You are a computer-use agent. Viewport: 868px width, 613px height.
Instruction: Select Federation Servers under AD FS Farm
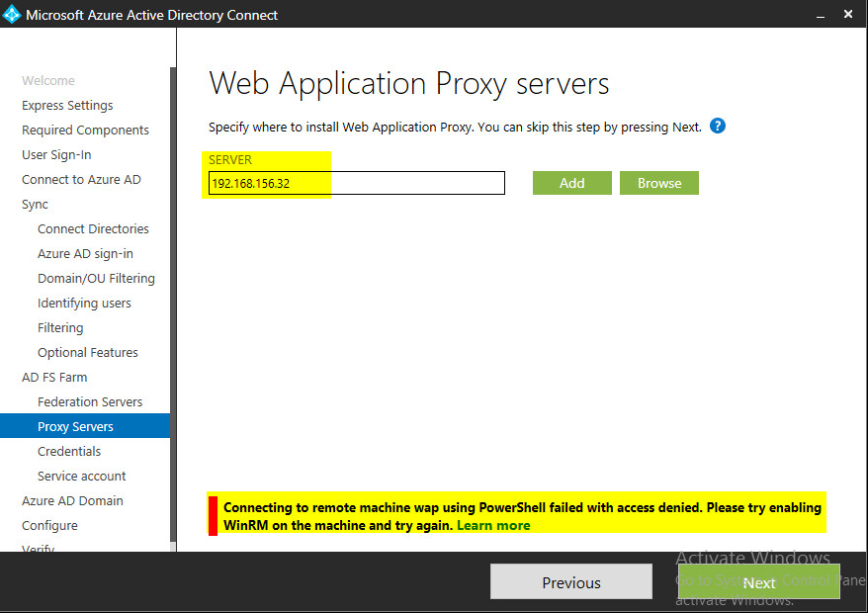[x=90, y=402]
